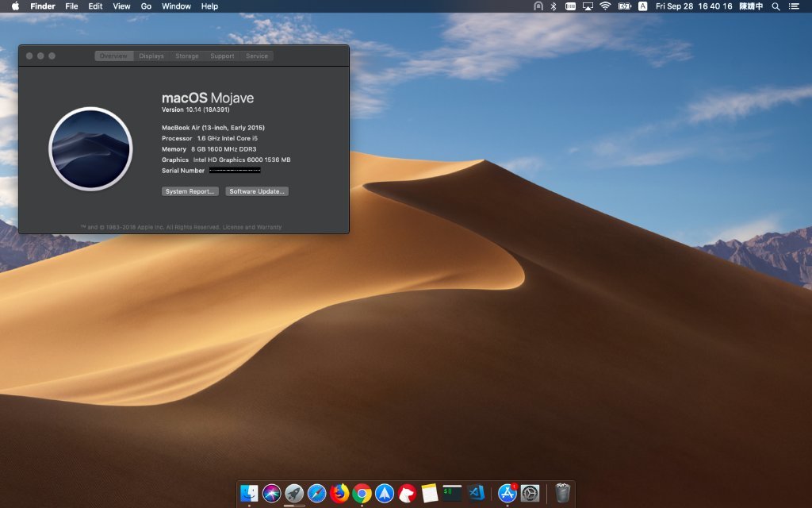812x508 pixels.
Task: Open the File menu
Action: click(71, 6)
